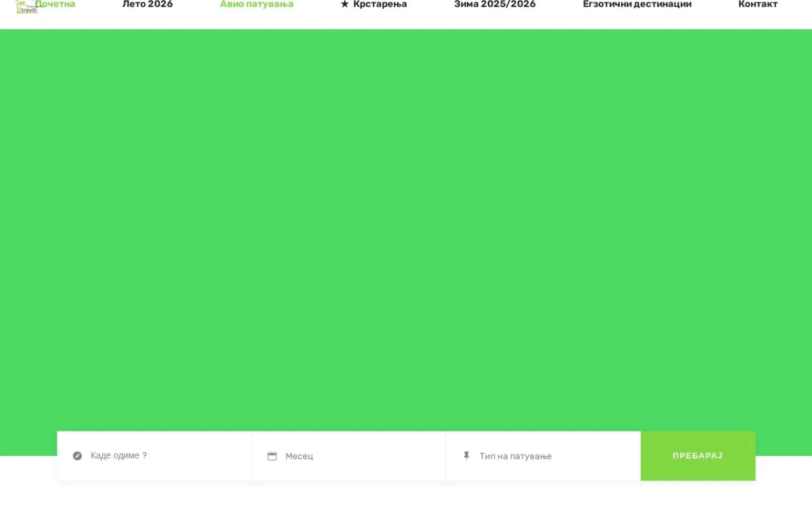Image resolution: width=812 pixels, height=508 pixels.
Task: Open the Крстарења cruises page
Action: tap(380, 4)
